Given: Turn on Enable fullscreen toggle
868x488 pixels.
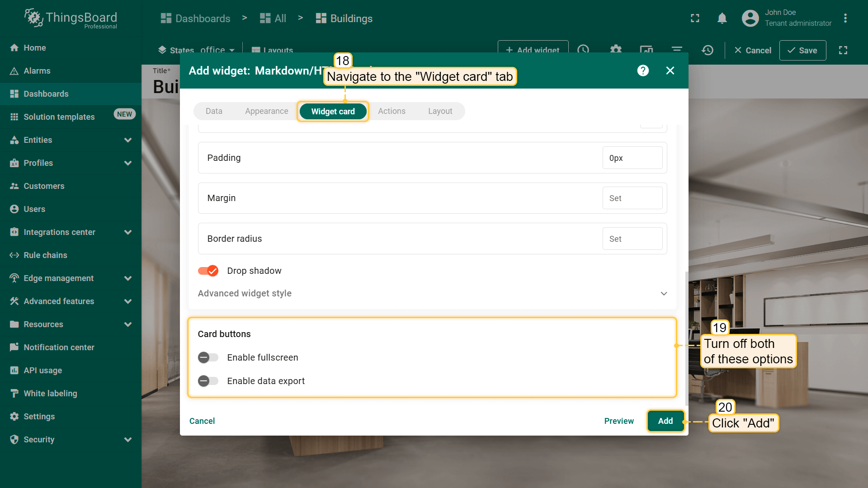Looking at the screenshot, I should 208,357.
